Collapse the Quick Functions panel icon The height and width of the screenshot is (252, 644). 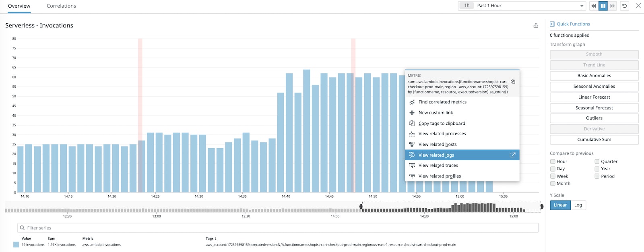[552, 24]
